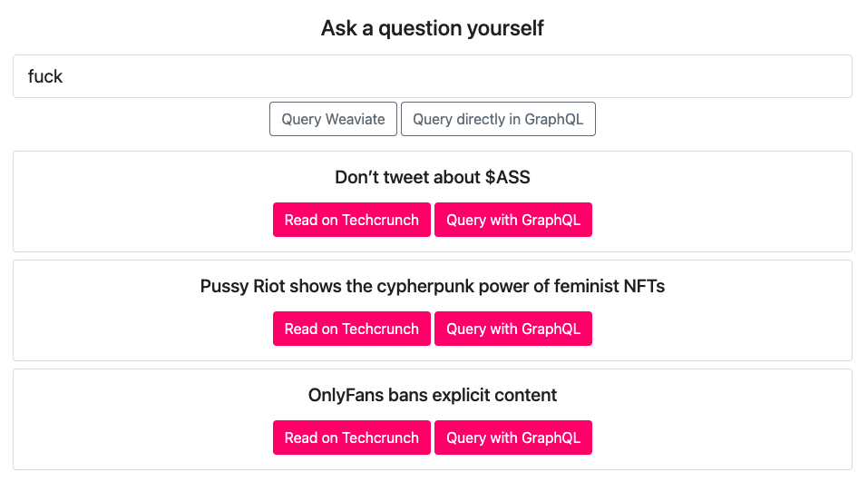Click the question text input field
The height and width of the screenshot is (482, 868).
click(432, 76)
